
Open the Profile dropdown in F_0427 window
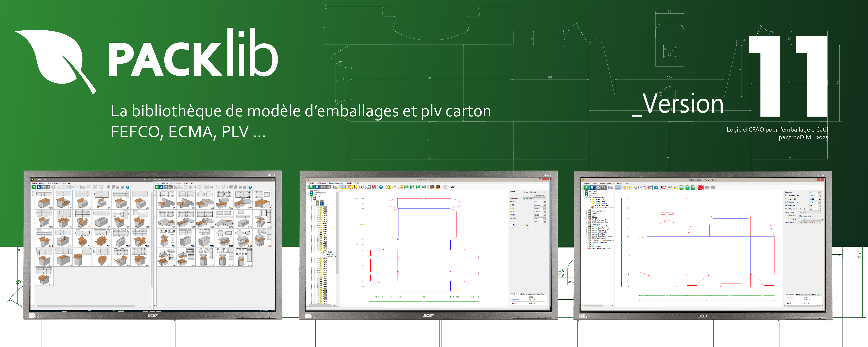535,192
